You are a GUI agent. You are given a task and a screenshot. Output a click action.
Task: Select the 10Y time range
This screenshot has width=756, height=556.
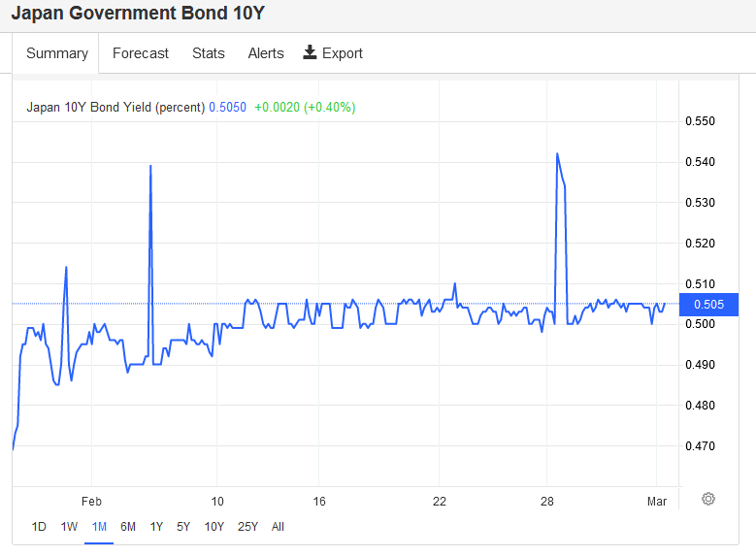point(214,527)
